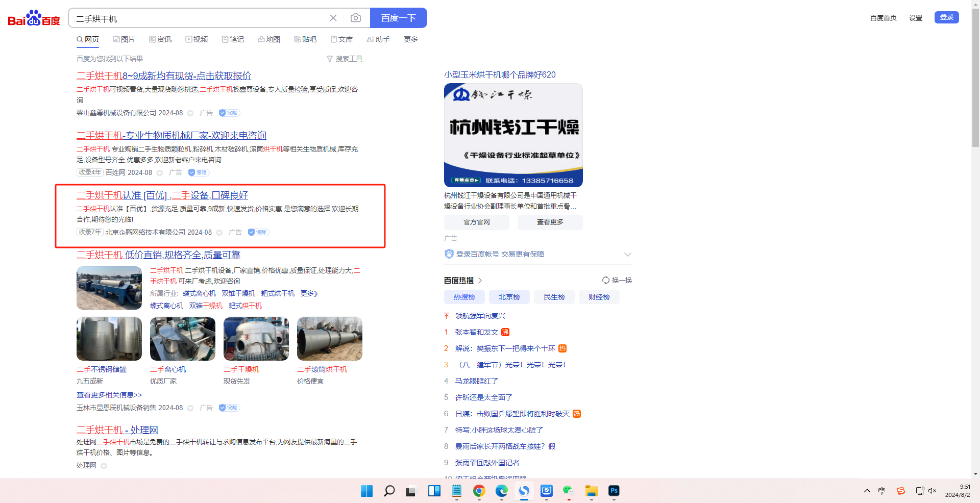This screenshot has height=503, width=980.
Task: Show hidden system tray icons
Action: click(867, 491)
